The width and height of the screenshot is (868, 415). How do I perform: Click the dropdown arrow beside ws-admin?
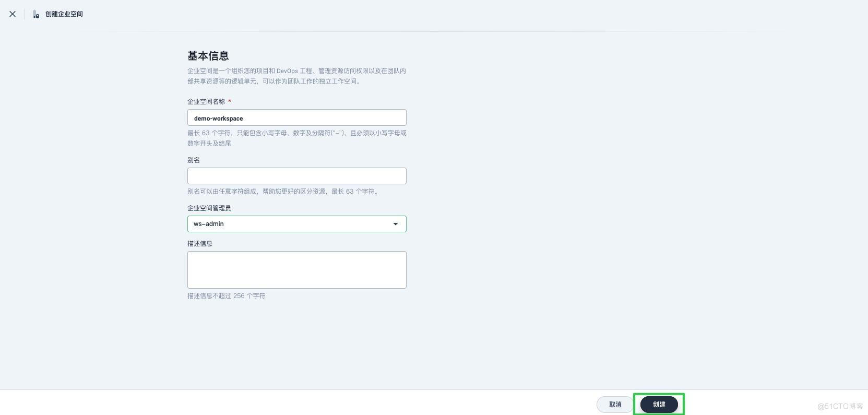click(396, 224)
